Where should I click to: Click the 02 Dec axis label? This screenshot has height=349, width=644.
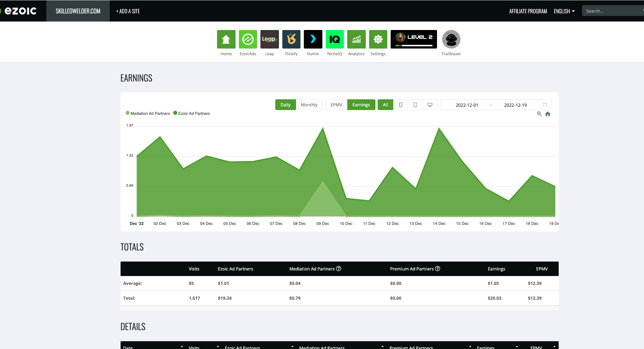click(x=160, y=223)
